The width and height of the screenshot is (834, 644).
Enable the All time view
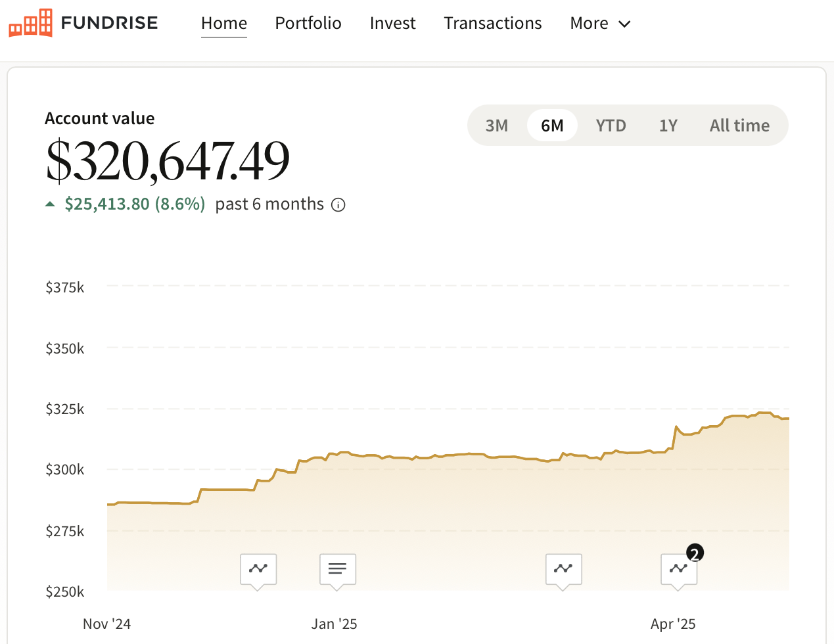coord(739,125)
